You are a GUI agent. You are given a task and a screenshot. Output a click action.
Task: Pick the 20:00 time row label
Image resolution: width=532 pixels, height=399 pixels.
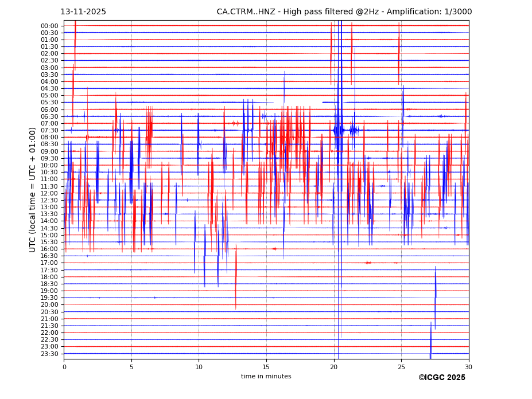49,305
